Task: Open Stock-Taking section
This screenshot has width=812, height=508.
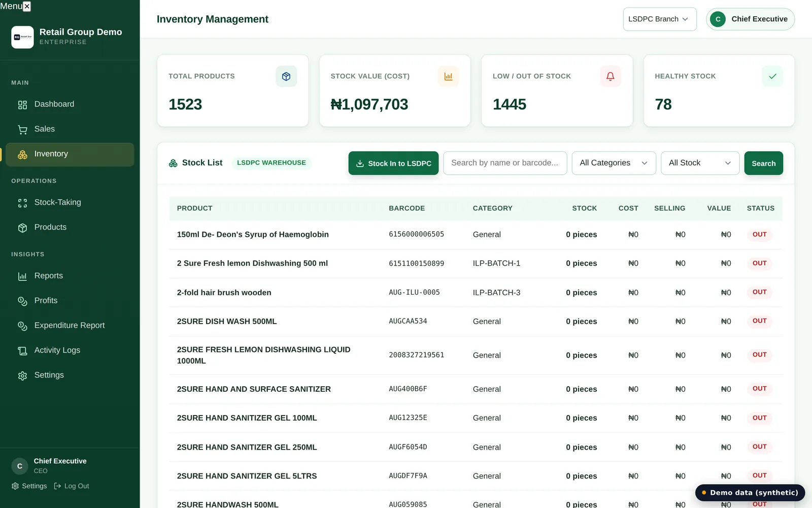Action: tap(70, 202)
